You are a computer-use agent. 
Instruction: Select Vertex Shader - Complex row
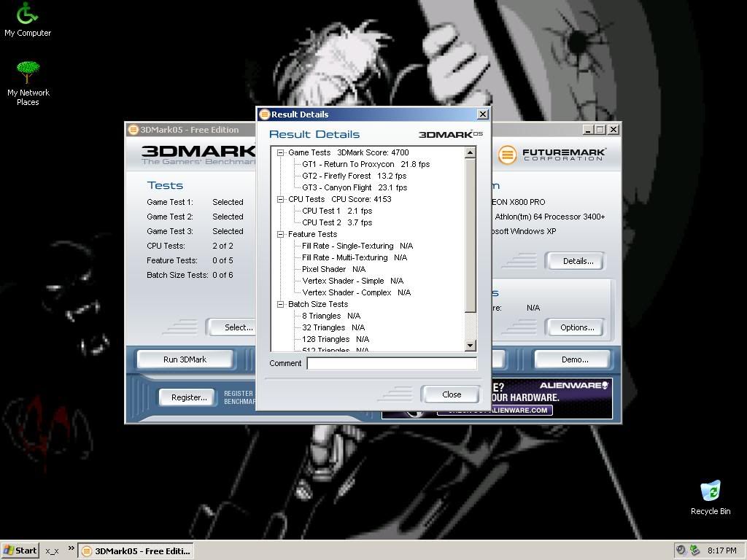tap(356, 292)
